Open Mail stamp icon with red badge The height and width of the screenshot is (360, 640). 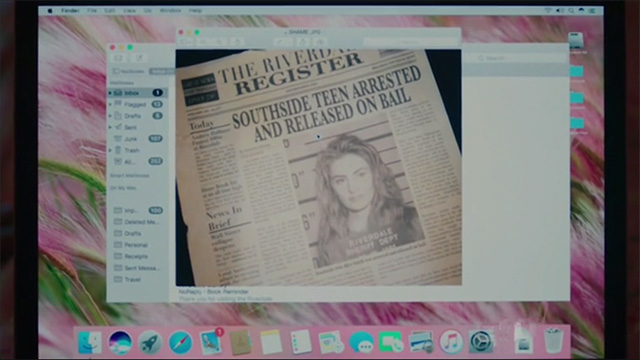pyautogui.click(x=211, y=342)
